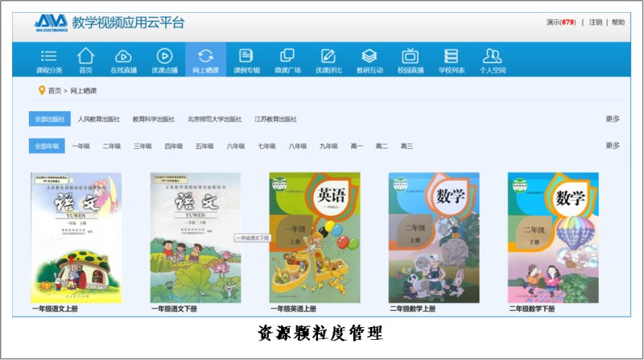Go to 首页 home icon
The height and width of the screenshot is (360, 644).
pyautogui.click(x=86, y=56)
